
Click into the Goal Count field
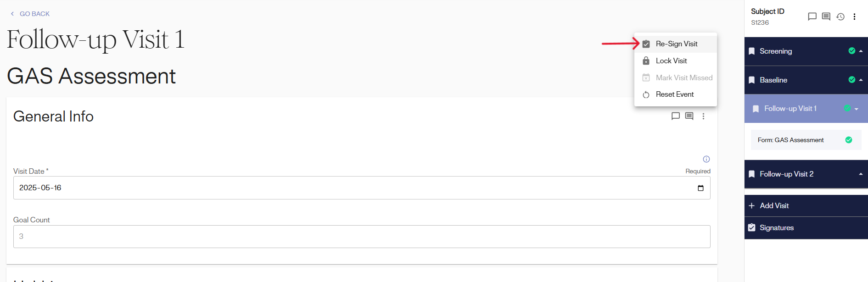[361, 237]
